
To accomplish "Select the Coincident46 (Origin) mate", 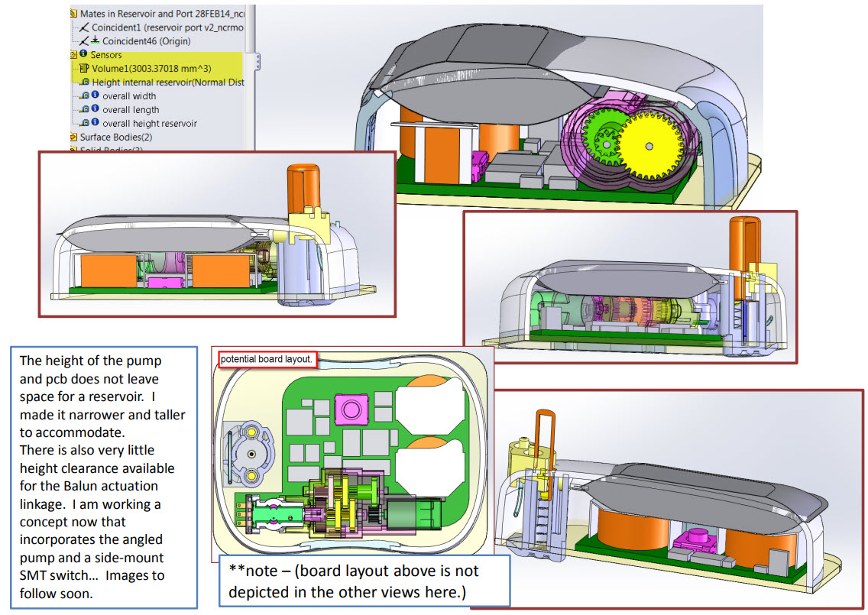I will point(146,41).
